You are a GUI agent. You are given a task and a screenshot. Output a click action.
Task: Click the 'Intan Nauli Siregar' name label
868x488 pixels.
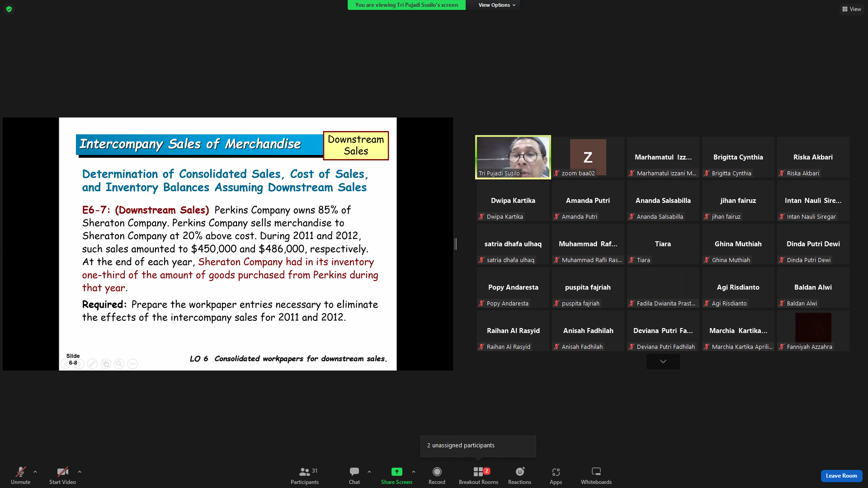coord(811,217)
